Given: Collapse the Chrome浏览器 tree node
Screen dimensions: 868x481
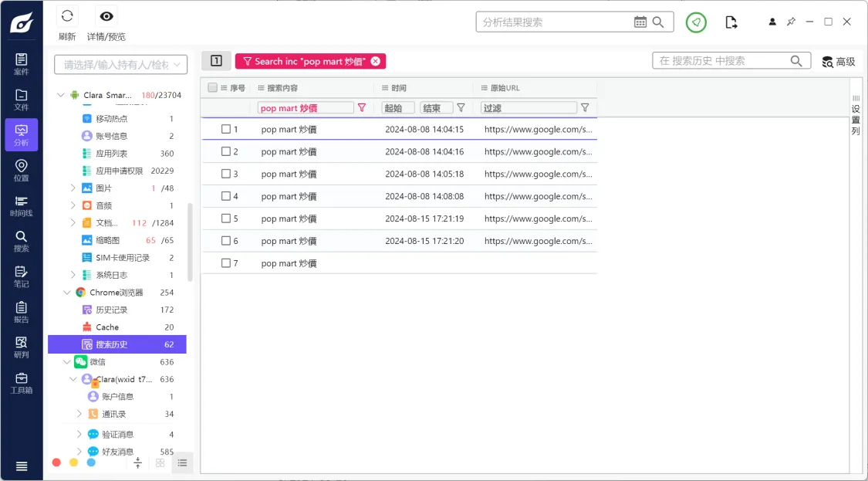Looking at the screenshot, I should pos(67,293).
